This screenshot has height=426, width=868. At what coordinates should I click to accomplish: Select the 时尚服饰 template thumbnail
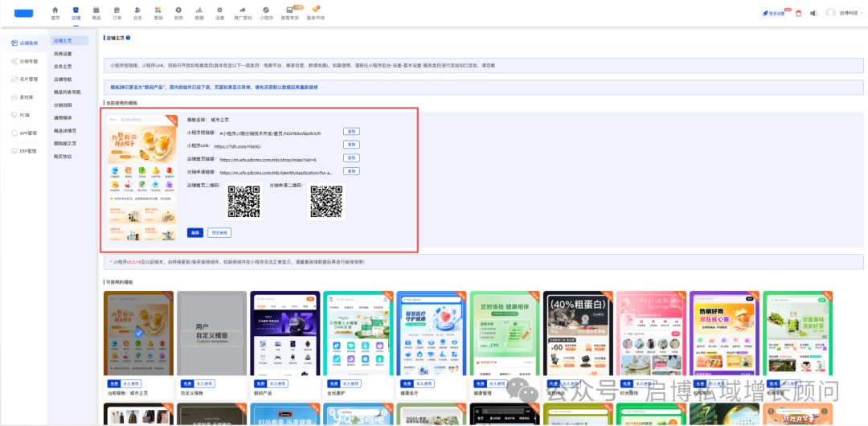pyautogui.click(x=651, y=334)
